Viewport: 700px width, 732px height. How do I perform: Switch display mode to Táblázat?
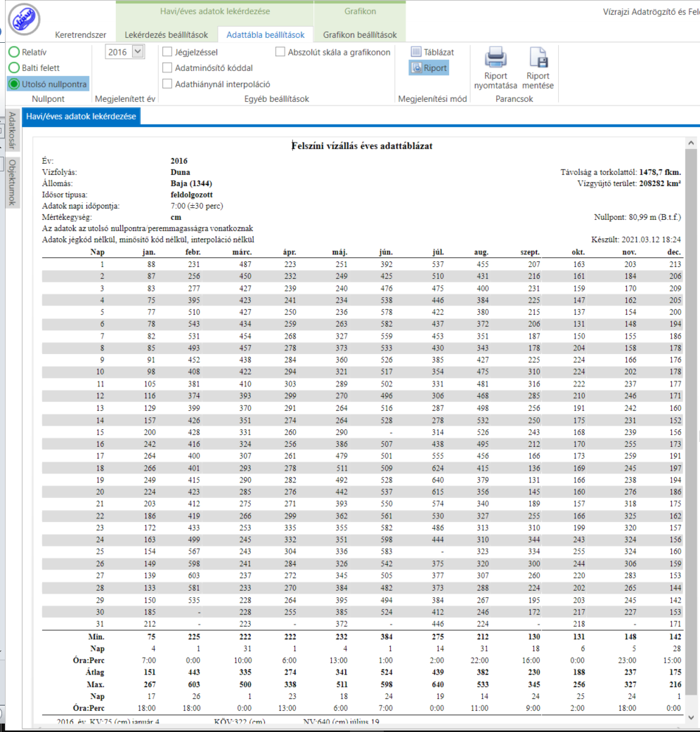tap(432, 52)
